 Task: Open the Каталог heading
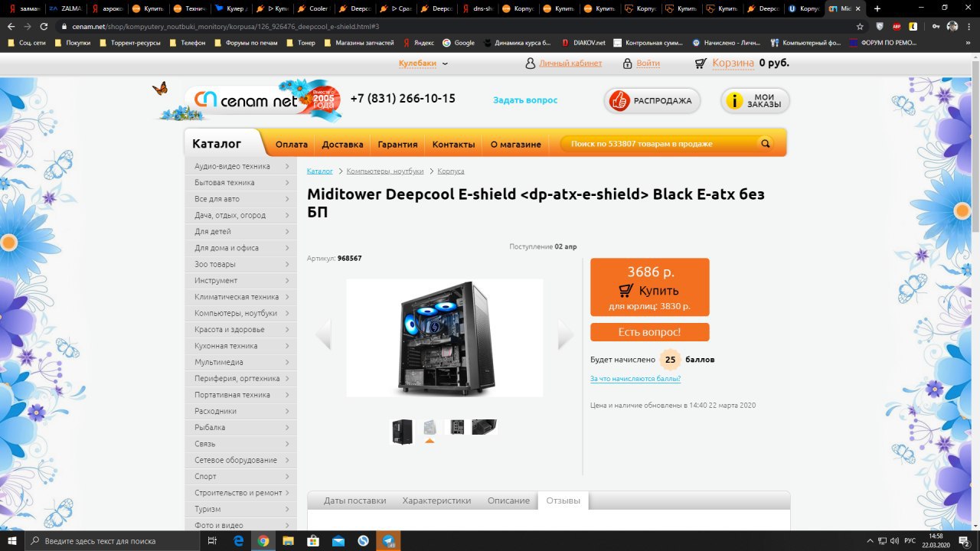[217, 144]
